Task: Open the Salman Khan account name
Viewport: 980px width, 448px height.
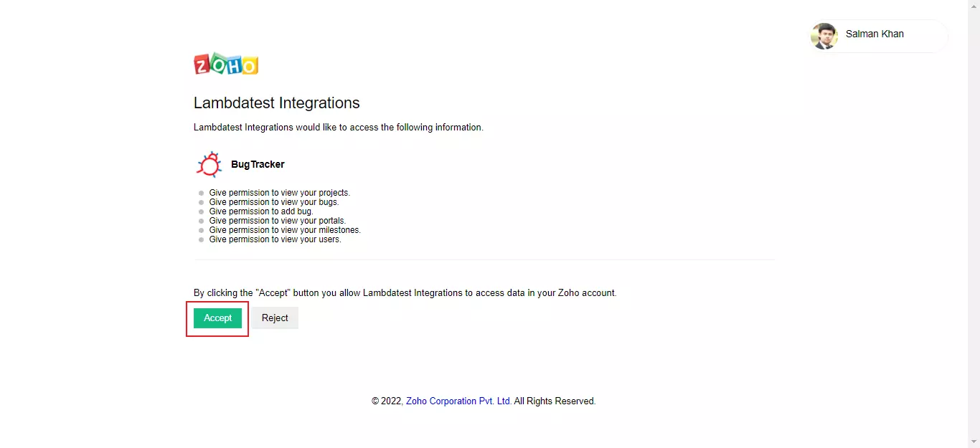Action: point(875,34)
